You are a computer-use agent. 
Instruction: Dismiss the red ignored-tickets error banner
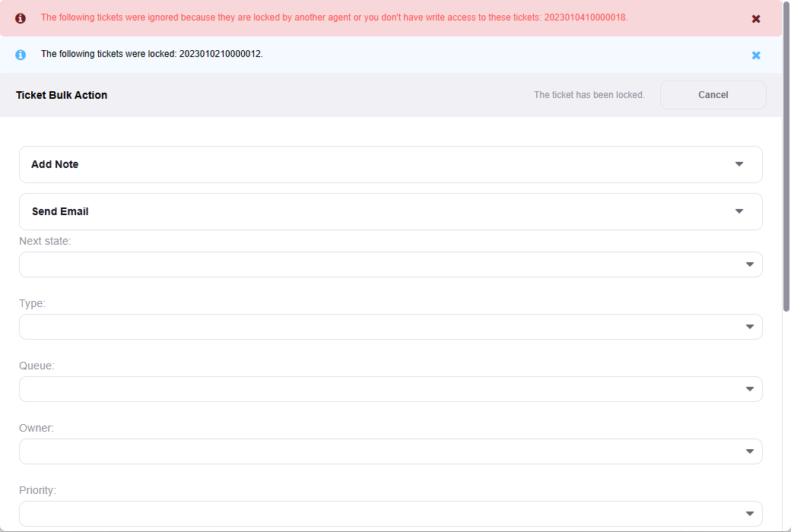756,18
